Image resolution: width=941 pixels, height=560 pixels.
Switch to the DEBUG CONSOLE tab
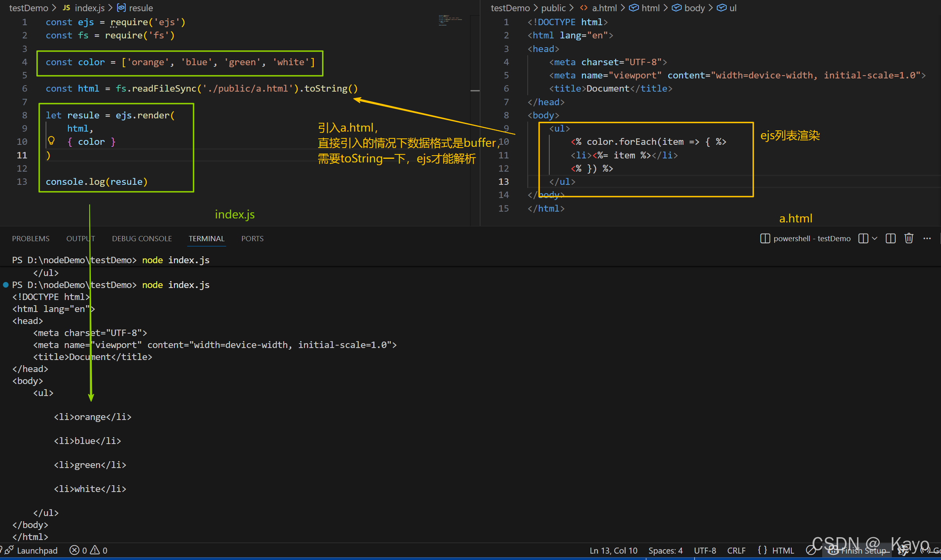tap(142, 238)
